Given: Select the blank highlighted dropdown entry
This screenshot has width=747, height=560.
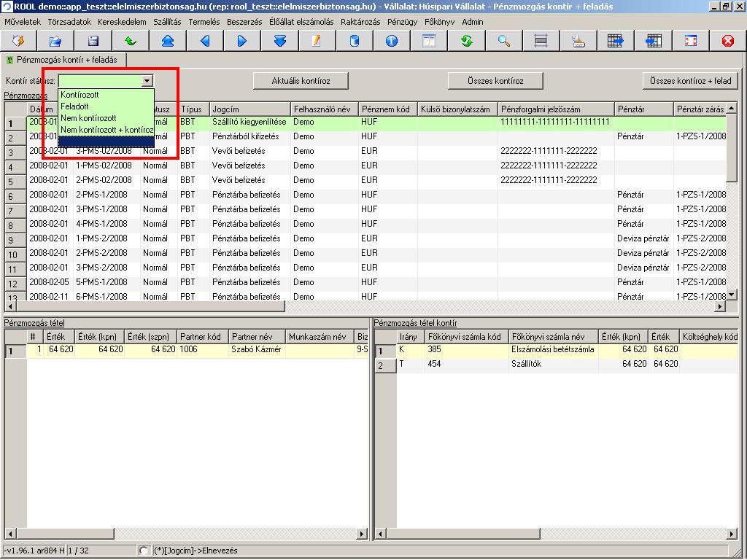Looking at the screenshot, I should click(x=106, y=141).
